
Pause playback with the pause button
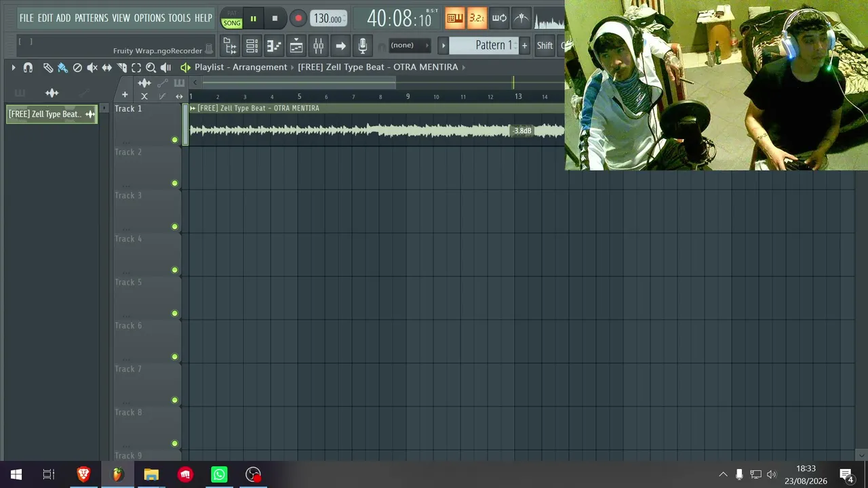tap(254, 19)
